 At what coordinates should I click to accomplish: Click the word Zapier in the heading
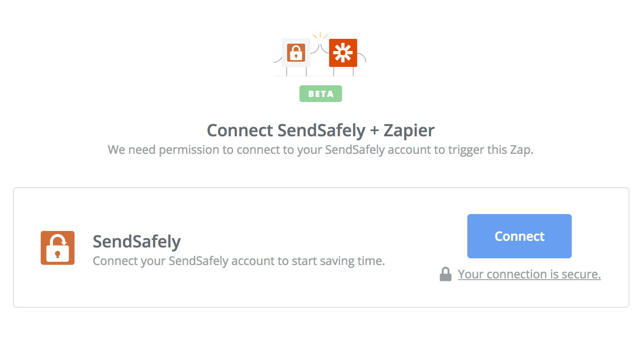click(x=409, y=130)
